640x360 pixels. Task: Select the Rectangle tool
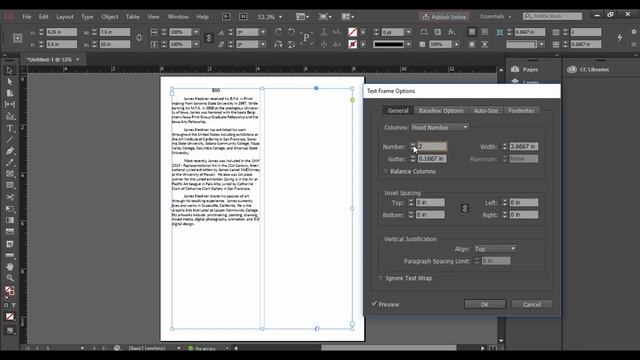click(9, 185)
